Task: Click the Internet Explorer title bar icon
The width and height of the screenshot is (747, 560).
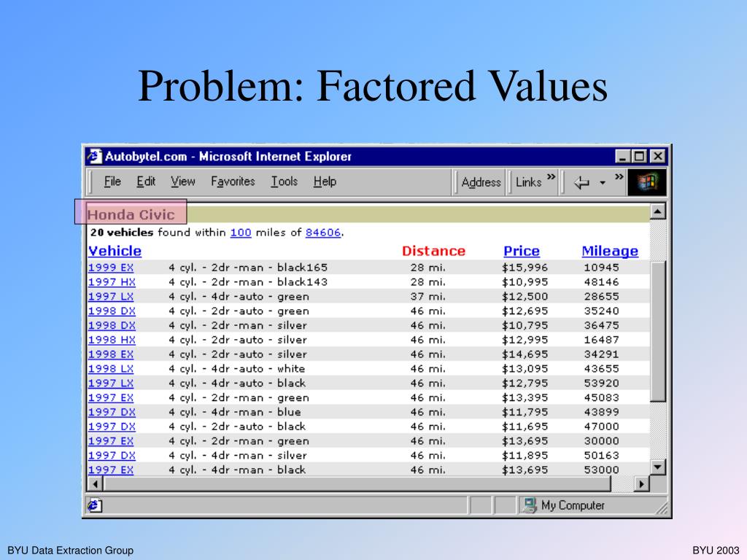Action: click(x=95, y=156)
